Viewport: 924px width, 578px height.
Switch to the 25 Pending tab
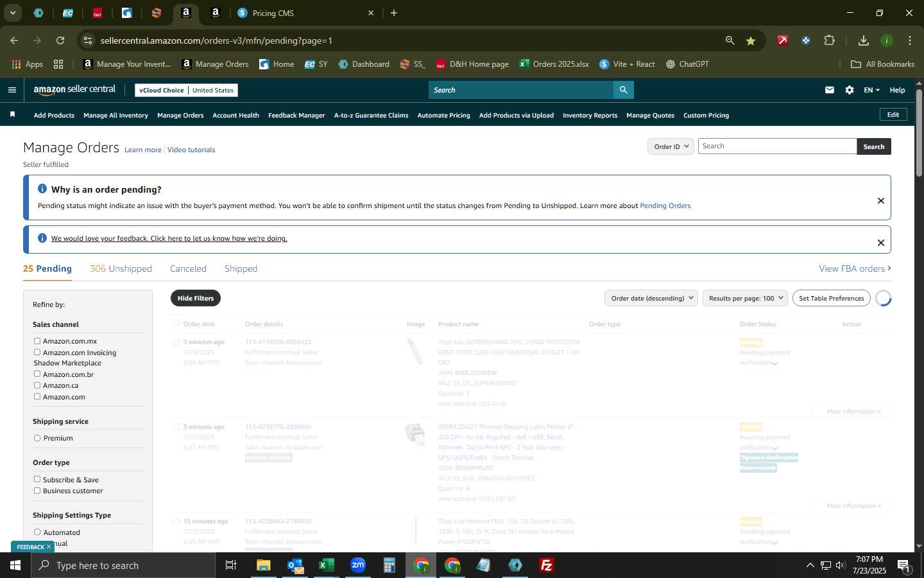(47, 268)
